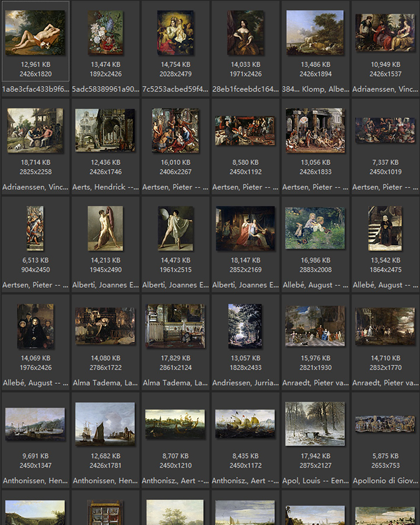This screenshot has height=525, width=420.
Task: Click the tall narrow Aertsen thumbnail 904x2450
Action: 35,228
